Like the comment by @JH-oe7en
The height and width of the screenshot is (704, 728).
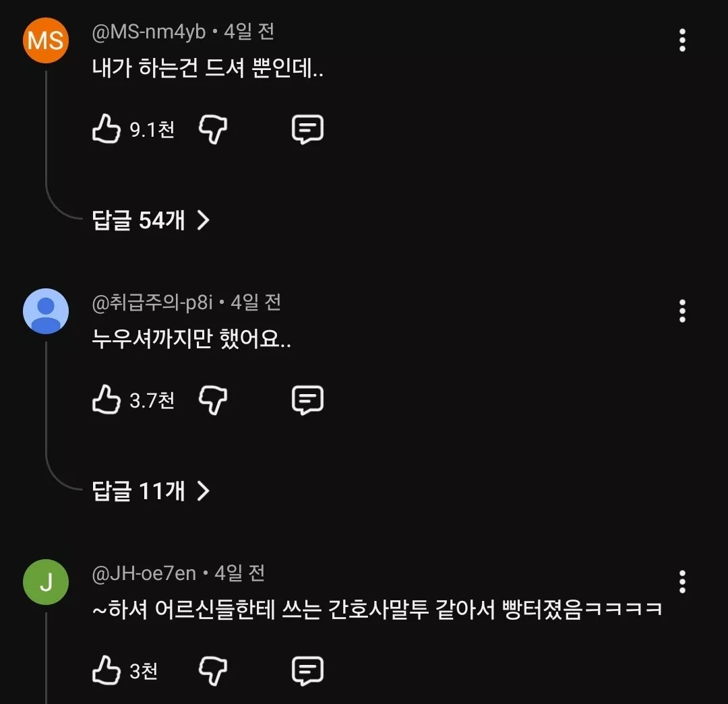tap(106, 671)
